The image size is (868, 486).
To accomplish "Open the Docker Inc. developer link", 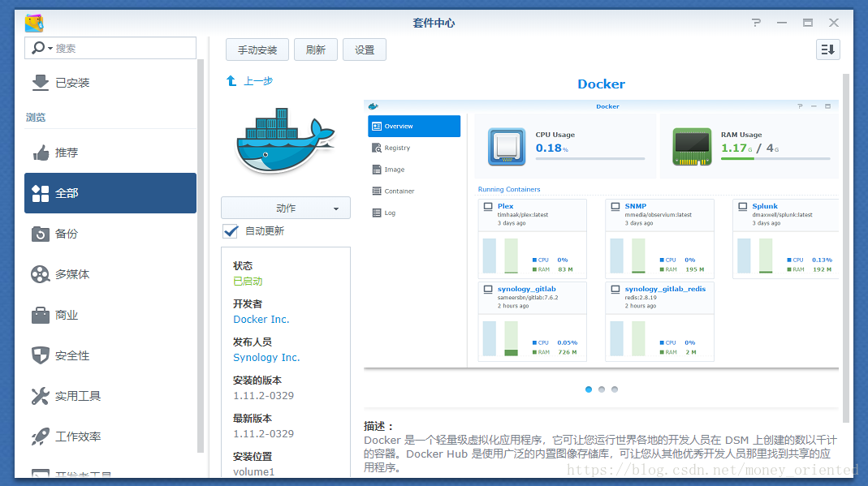I will (x=261, y=319).
